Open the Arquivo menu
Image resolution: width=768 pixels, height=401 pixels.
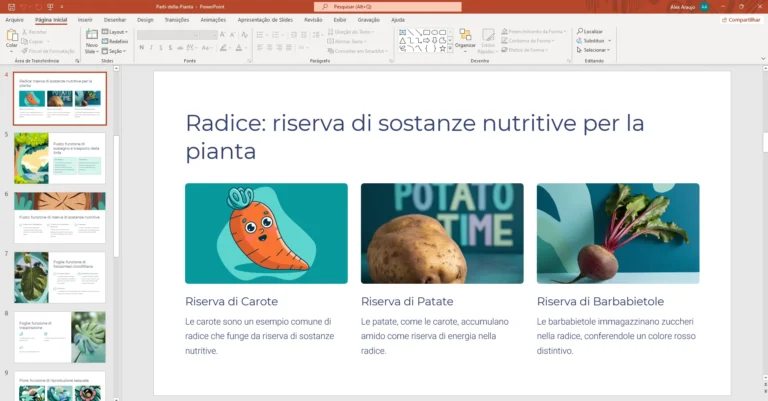click(14, 20)
